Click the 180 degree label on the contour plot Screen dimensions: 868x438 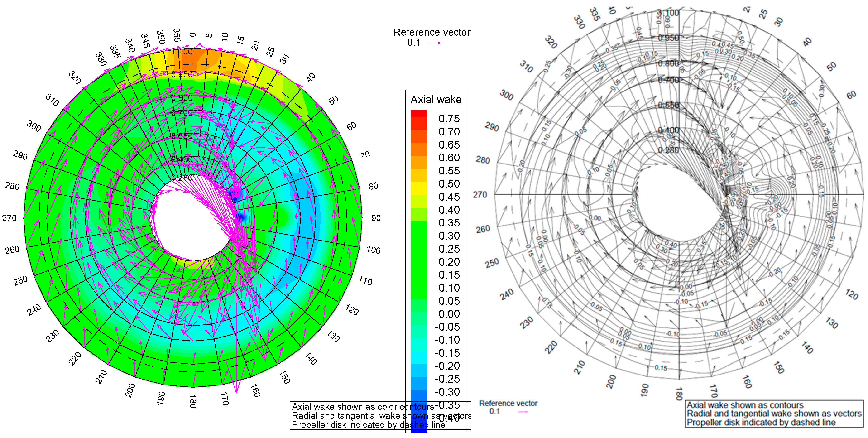coord(679,394)
